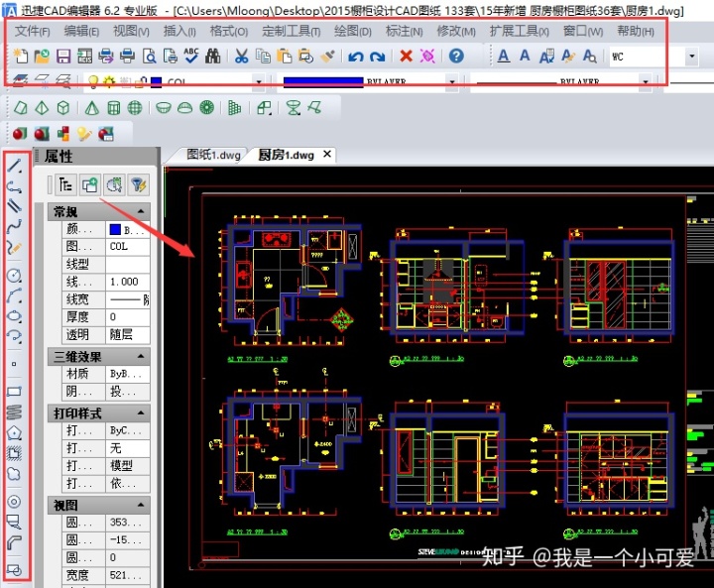Open the COL layer dropdown
Viewport: 714px width, 588px height.
pyautogui.click(x=259, y=82)
